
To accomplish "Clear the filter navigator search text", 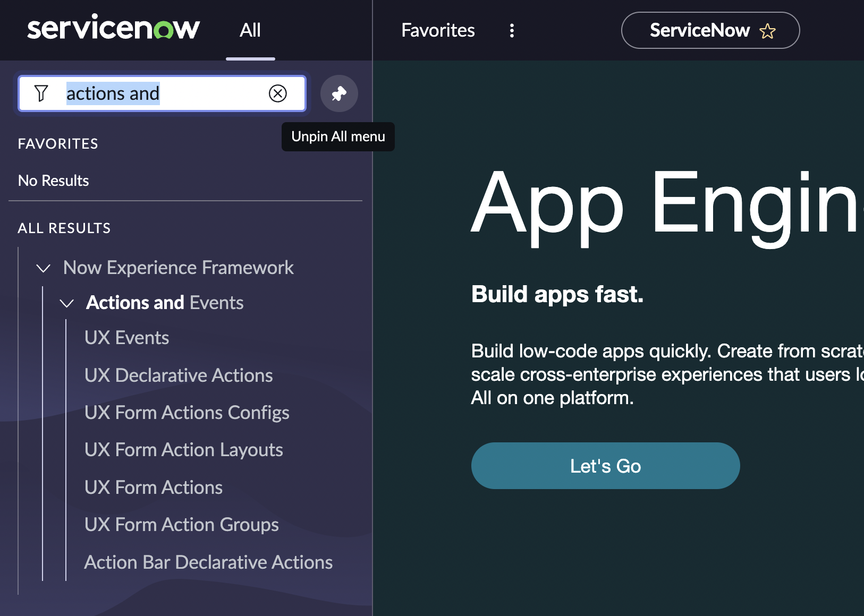I will pos(277,93).
